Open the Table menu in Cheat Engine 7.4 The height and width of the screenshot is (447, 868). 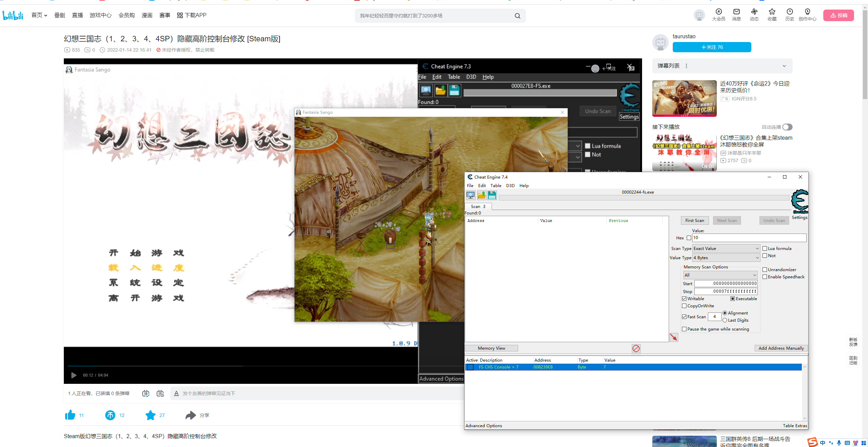point(496,186)
